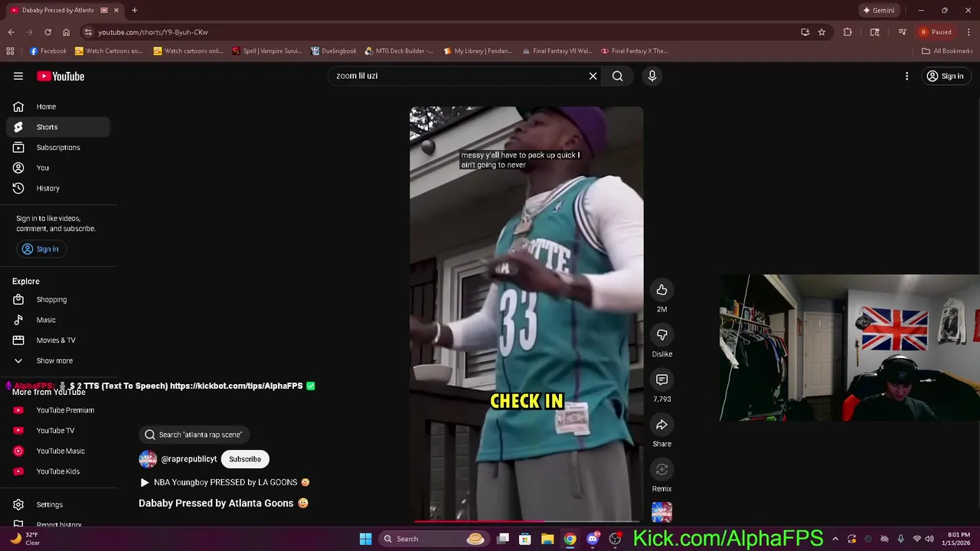The width and height of the screenshot is (980, 551).
Task: Open media controls icon in Chrome toolbar
Action: pos(903,32)
